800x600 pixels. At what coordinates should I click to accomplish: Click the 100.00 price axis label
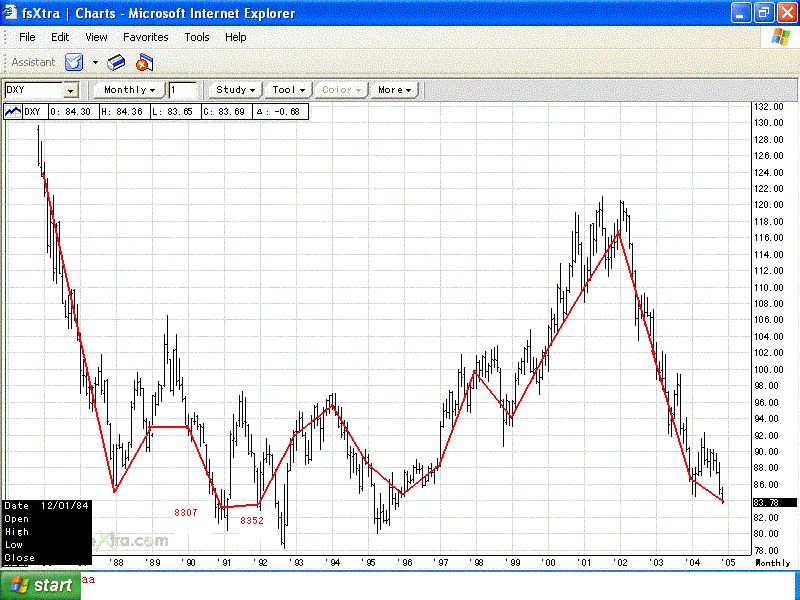coord(768,369)
